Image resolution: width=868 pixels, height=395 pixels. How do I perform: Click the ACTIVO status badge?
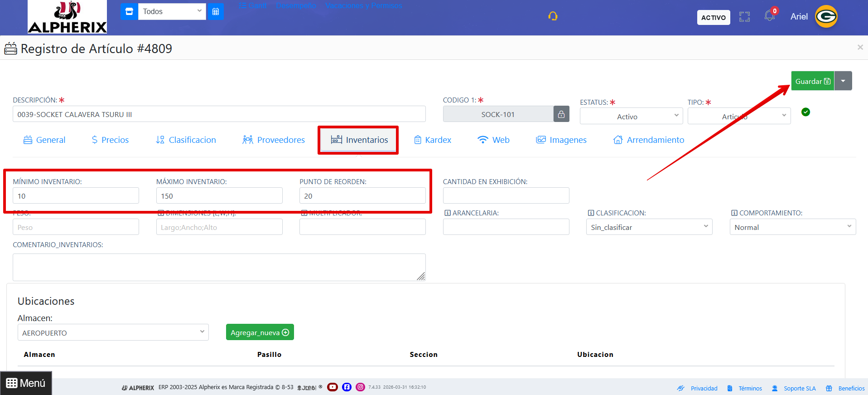[x=713, y=18]
